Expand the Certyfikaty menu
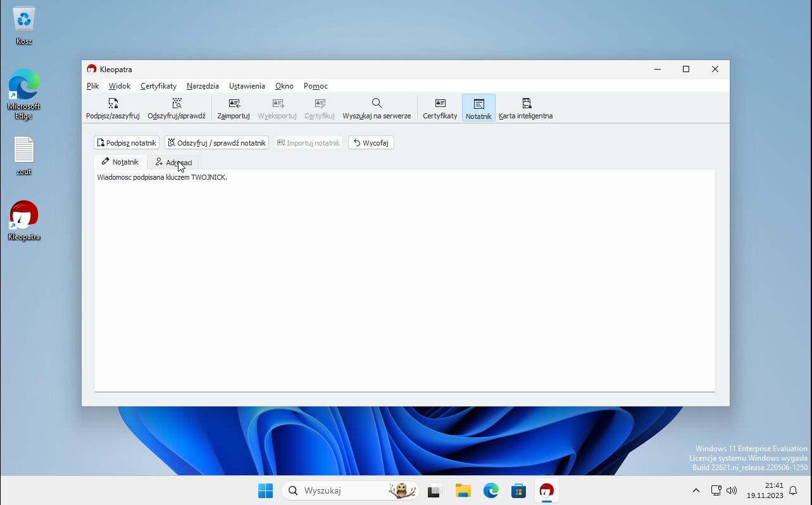This screenshot has height=505, width=812. [x=158, y=86]
